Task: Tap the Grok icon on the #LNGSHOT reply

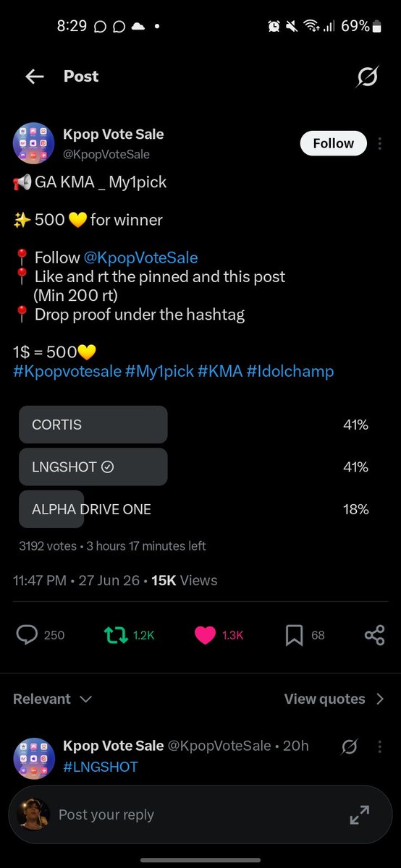Action: click(348, 746)
